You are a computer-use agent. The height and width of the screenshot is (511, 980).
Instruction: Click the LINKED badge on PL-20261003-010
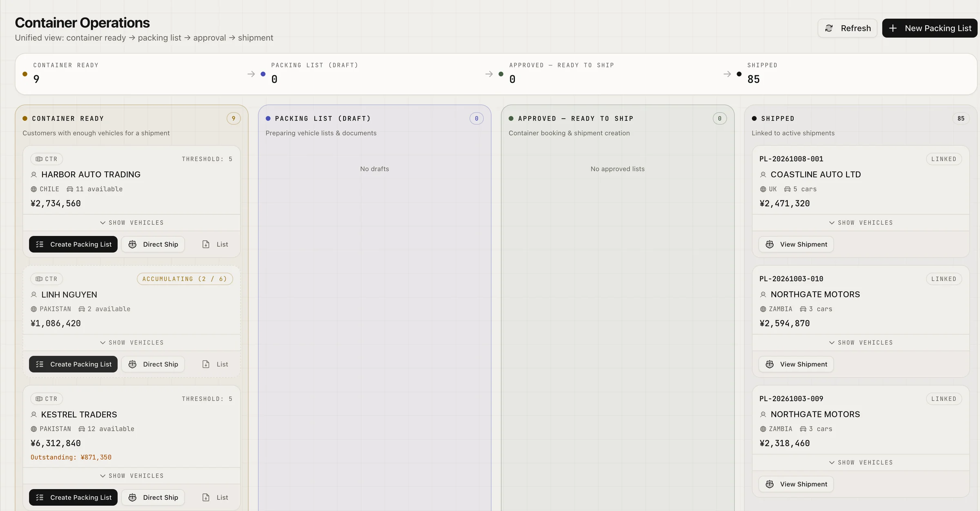coord(944,279)
